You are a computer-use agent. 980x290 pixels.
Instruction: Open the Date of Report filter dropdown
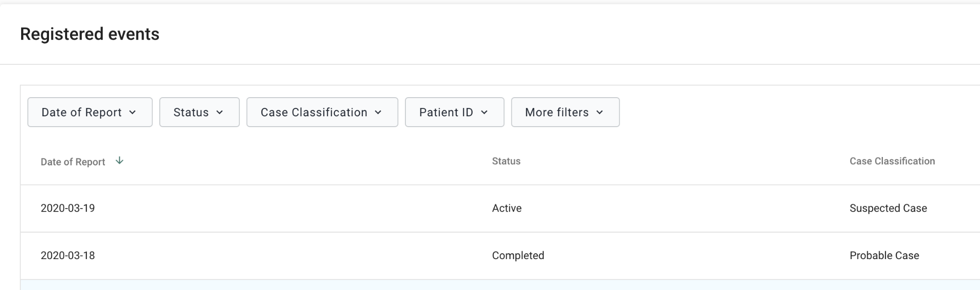pos(90,112)
